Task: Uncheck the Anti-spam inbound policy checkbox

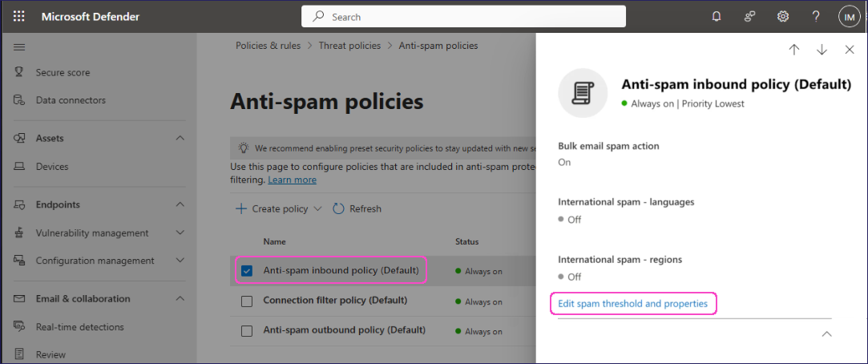Action: tap(247, 271)
